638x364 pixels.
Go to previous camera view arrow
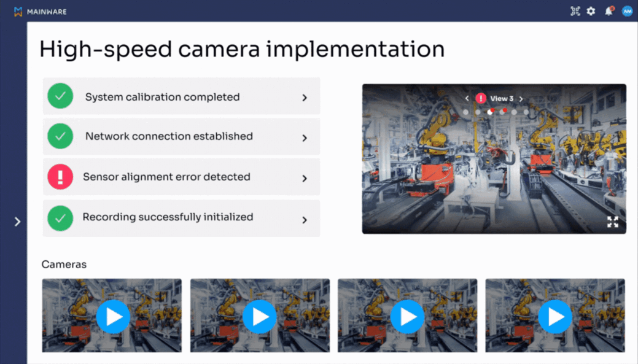pyautogui.click(x=467, y=98)
